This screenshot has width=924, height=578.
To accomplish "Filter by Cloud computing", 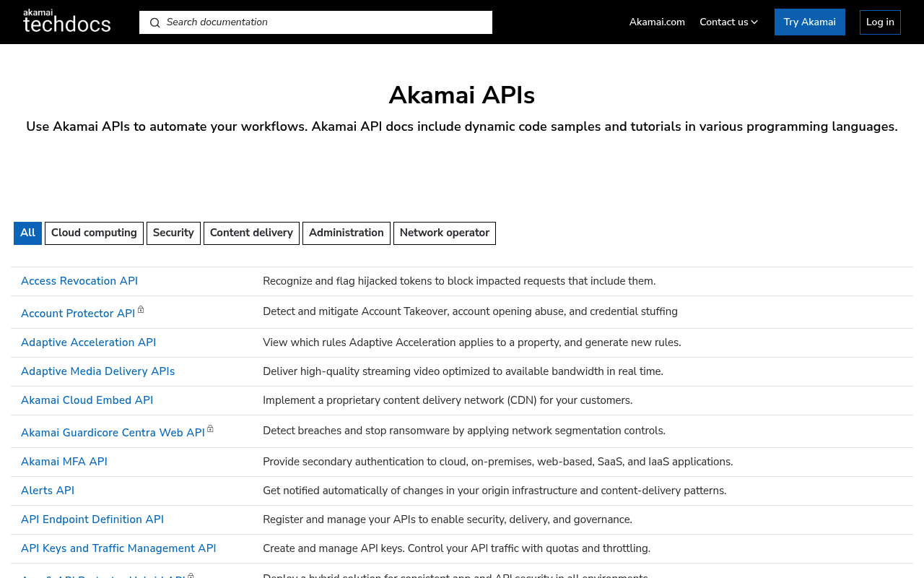I will click(x=94, y=233).
